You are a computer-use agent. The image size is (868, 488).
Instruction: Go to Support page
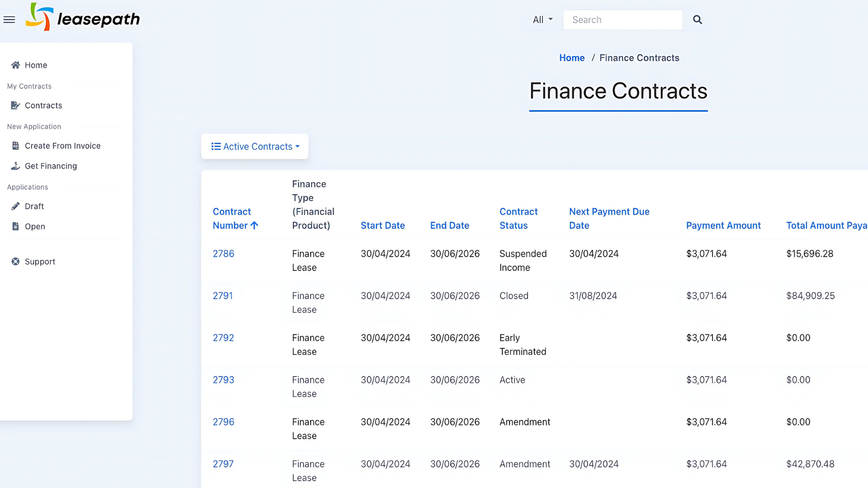40,262
